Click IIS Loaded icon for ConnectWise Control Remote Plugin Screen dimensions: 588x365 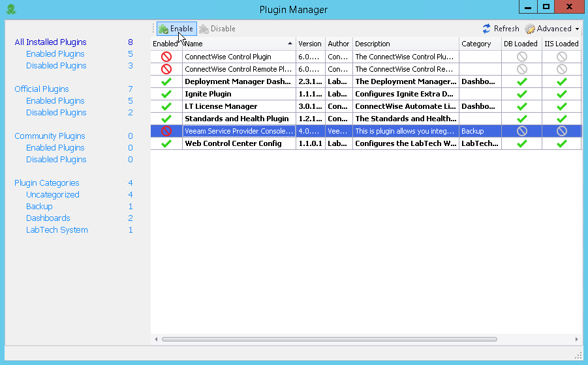tap(562, 69)
